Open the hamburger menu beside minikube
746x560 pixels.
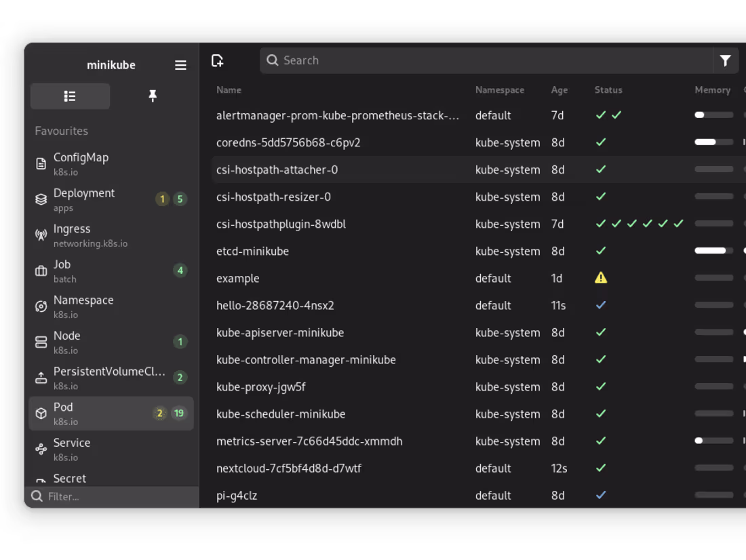click(180, 65)
